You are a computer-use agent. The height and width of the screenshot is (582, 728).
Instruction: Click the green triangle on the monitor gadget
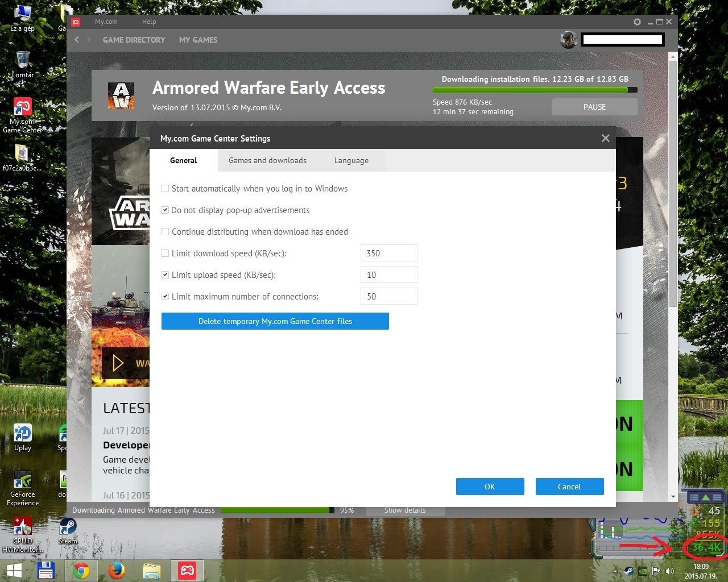(706, 497)
